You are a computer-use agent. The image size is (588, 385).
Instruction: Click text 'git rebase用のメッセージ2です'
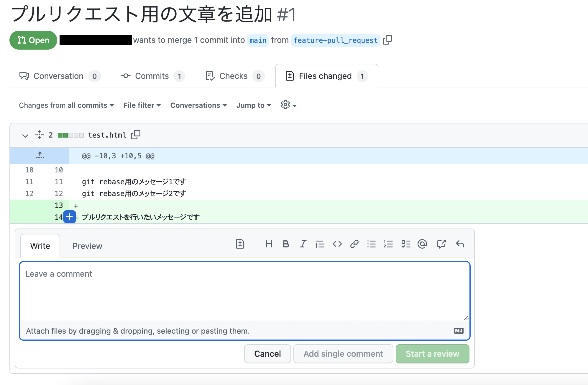point(134,193)
